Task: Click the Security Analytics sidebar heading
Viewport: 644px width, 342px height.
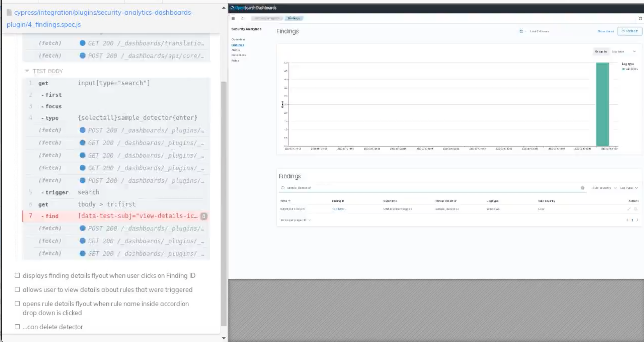Action: click(246, 29)
